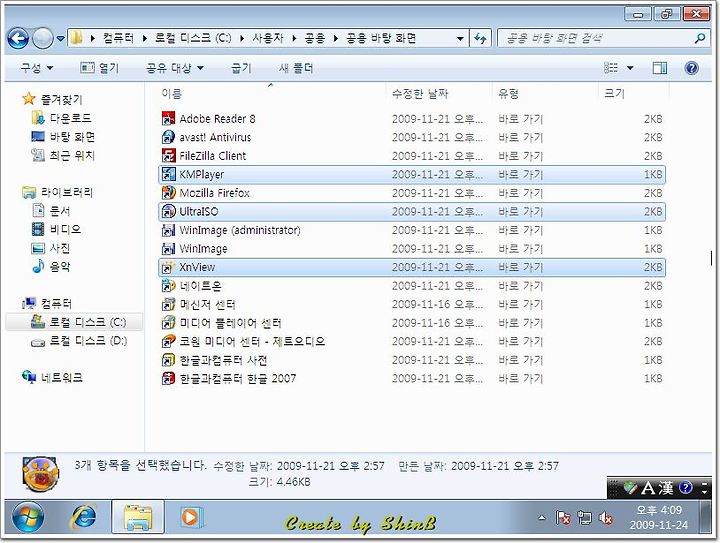Refresh the folder with the refresh button
Viewport: 720px width, 543px height.
click(480, 38)
